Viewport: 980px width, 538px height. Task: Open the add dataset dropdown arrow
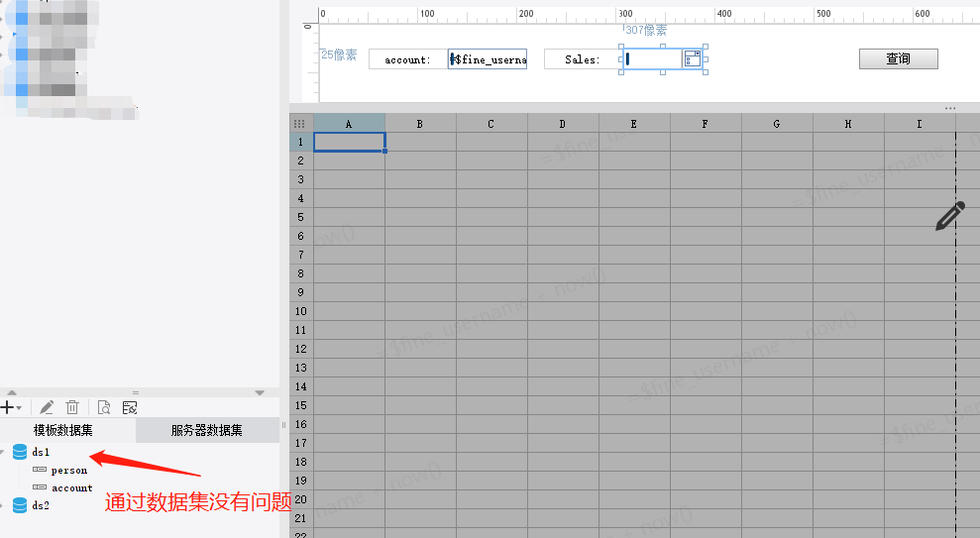pyautogui.click(x=20, y=408)
